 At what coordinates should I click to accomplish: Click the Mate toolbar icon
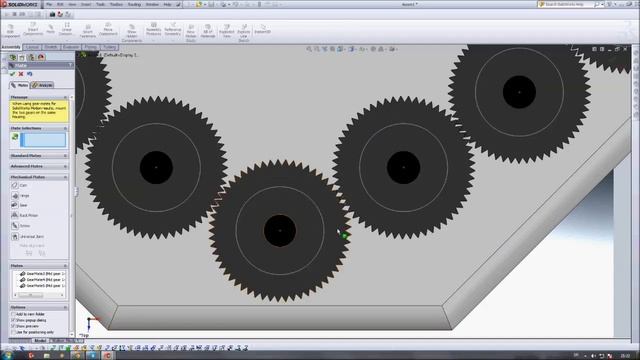point(51,29)
